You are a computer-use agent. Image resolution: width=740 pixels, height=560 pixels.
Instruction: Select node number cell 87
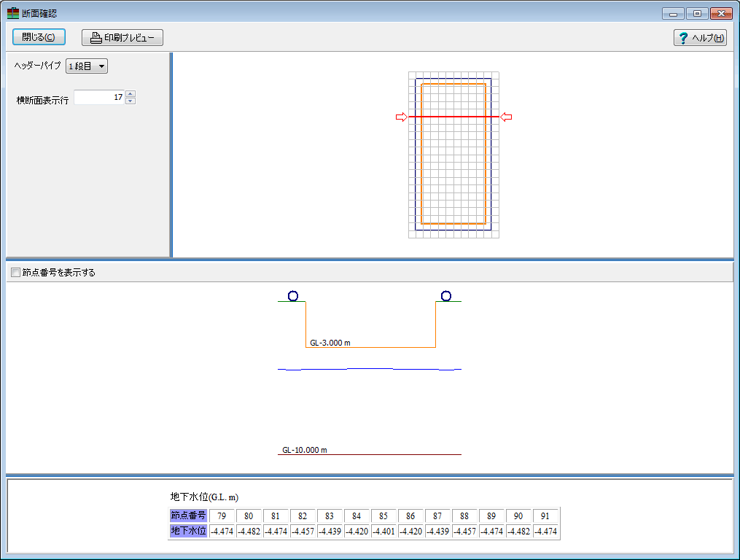coord(437,516)
